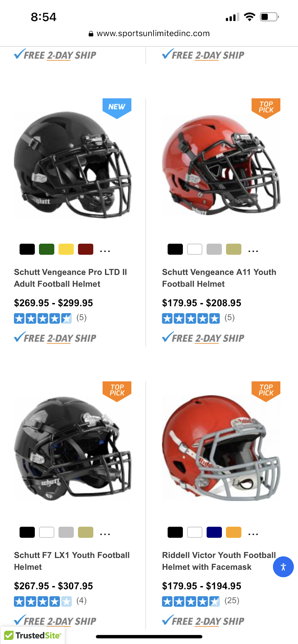Click TOP PICK badge on Schutt F7 helmet
The height and width of the screenshot is (644, 298).
[x=117, y=391]
